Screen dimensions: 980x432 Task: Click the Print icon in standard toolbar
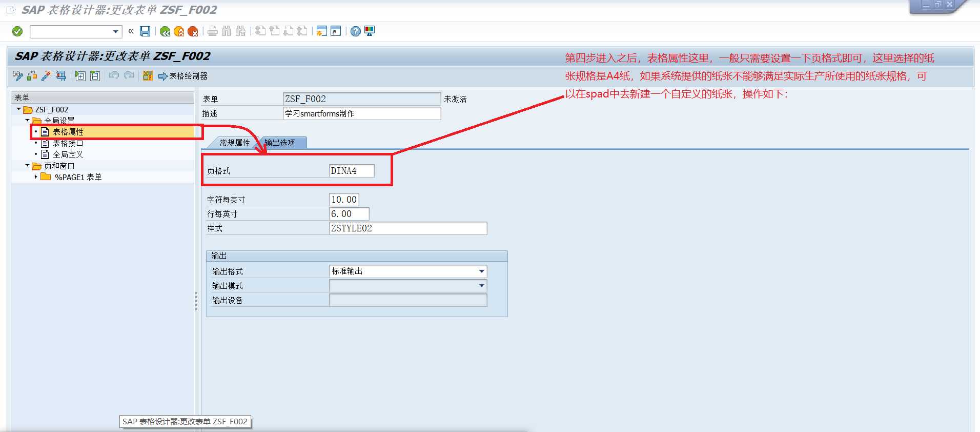(x=213, y=31)
